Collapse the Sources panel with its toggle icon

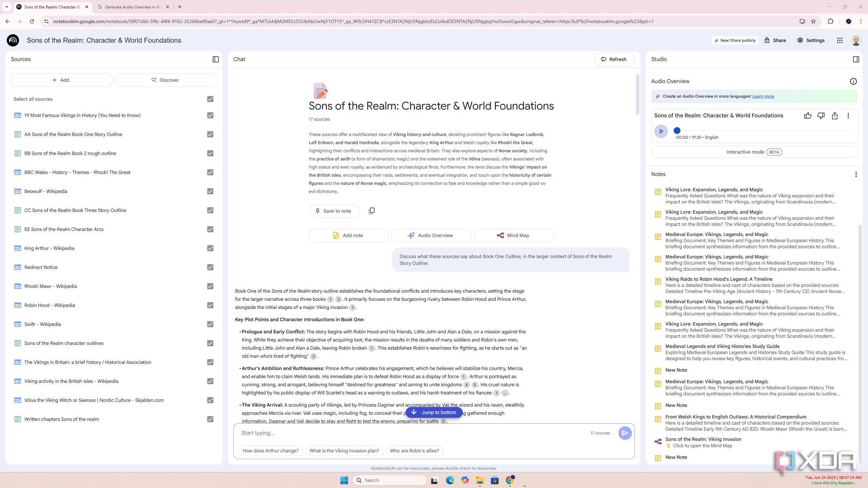click(216, 59)
